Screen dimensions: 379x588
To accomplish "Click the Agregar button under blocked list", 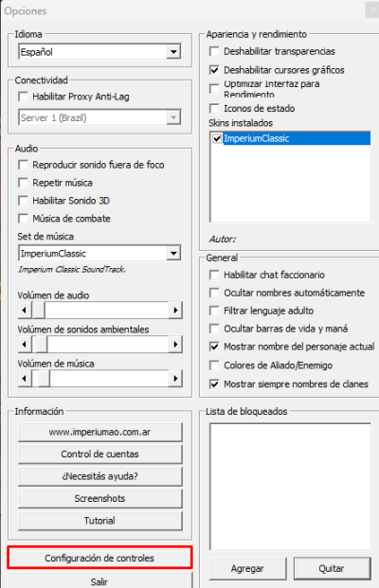I will [247, 568].
